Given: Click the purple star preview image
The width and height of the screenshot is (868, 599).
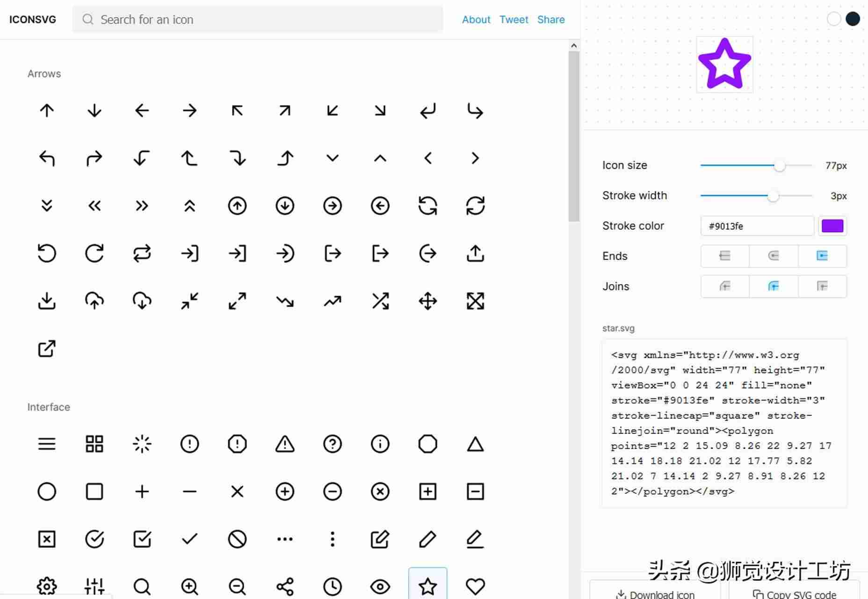Looking at the screenshot, I should click(724, 64).
